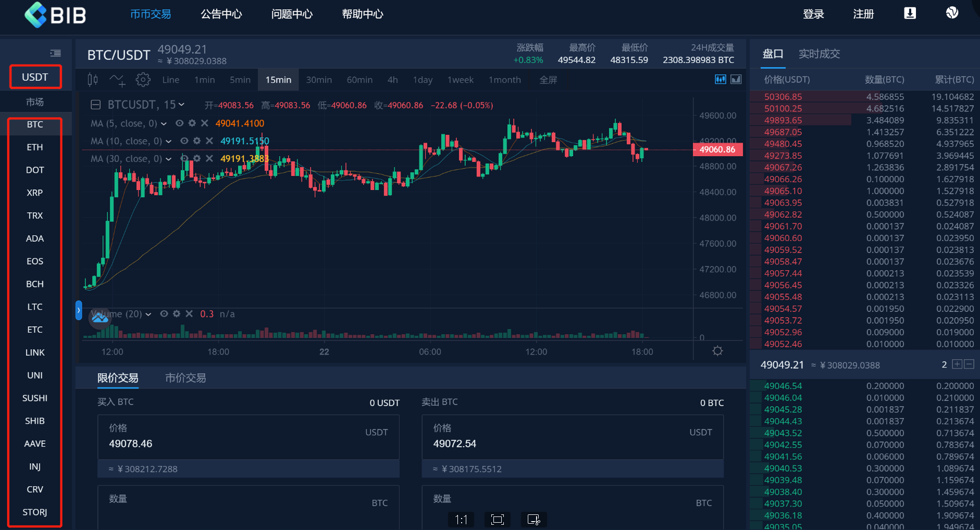Screen dimensions: 980x530
Task: Click the language globe icon
Action: [952, 13]
